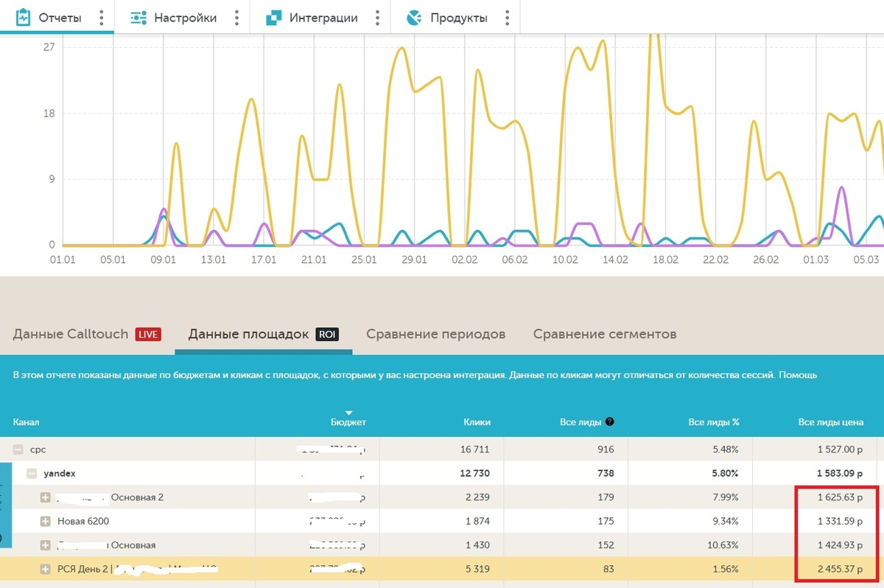
Task: Collapse the yandex channel row
Action: click(x=32, y=474)
